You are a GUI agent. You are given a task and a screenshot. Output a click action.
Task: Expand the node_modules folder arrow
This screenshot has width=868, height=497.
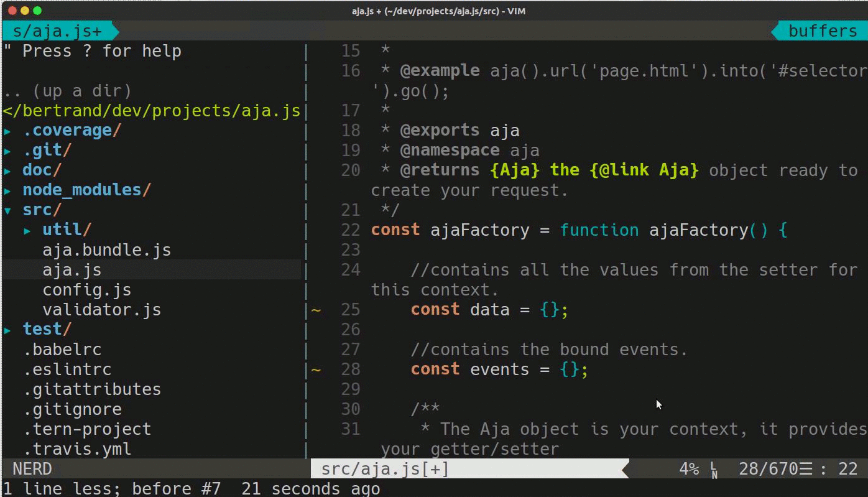pos(7,191)
